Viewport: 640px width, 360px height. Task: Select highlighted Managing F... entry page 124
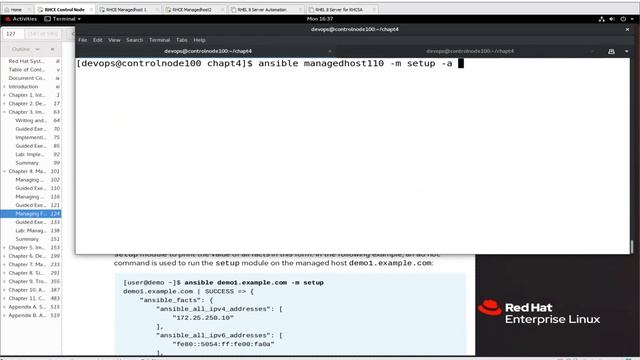(x=31, y=213)
